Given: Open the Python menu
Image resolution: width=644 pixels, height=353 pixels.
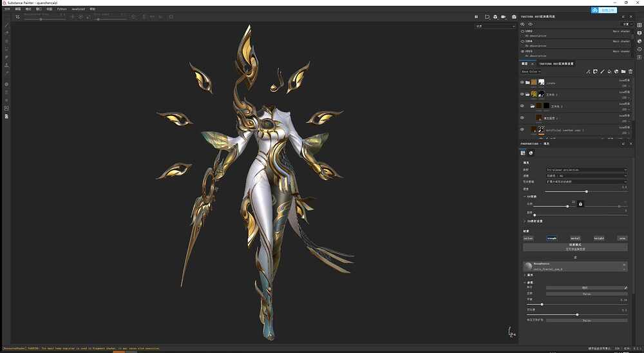Looking at the screenshot, I should pos(62,10).
